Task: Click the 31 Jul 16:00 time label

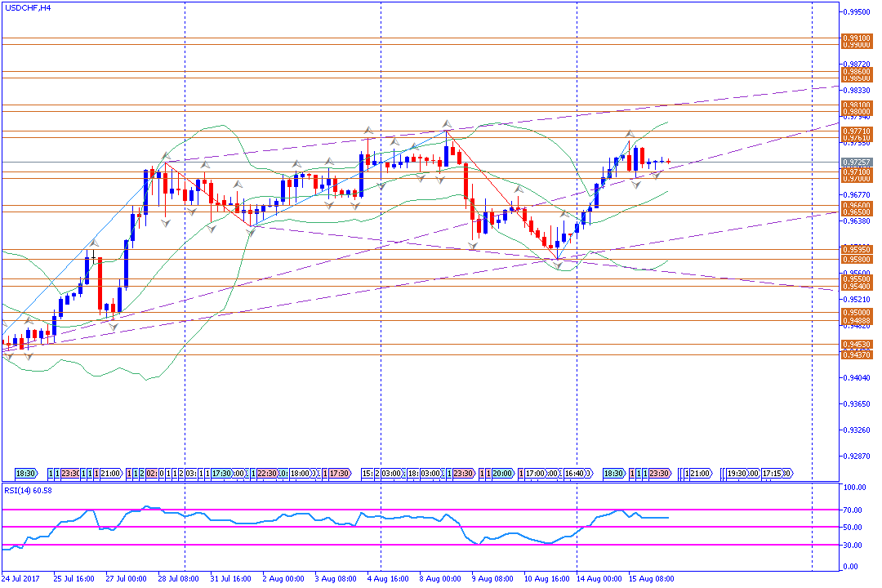Action: (230, 579)
